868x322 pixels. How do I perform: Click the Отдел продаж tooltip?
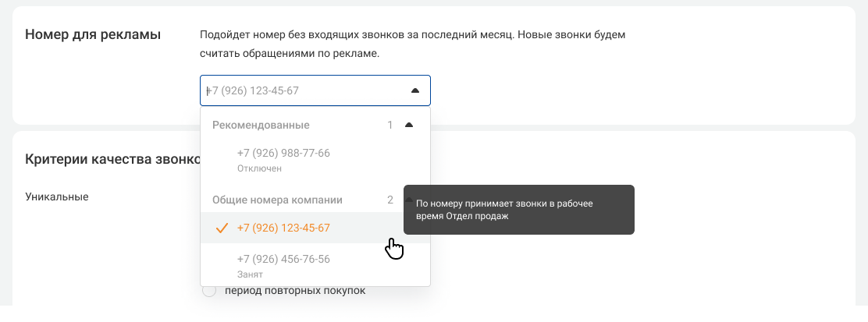(x=518, y=210)
